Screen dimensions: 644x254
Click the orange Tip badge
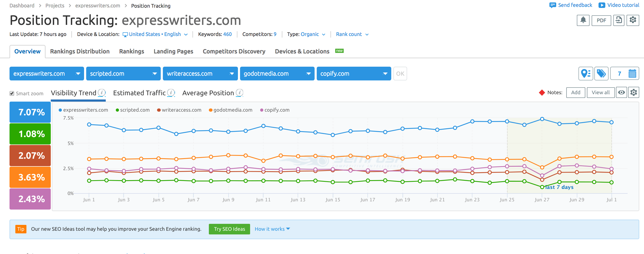tap(21, 229)
